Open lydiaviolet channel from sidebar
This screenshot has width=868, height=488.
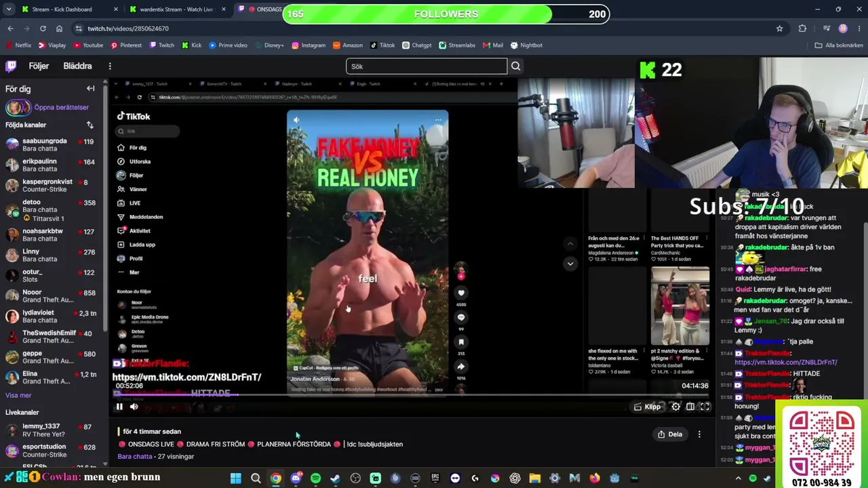point(51,317)
